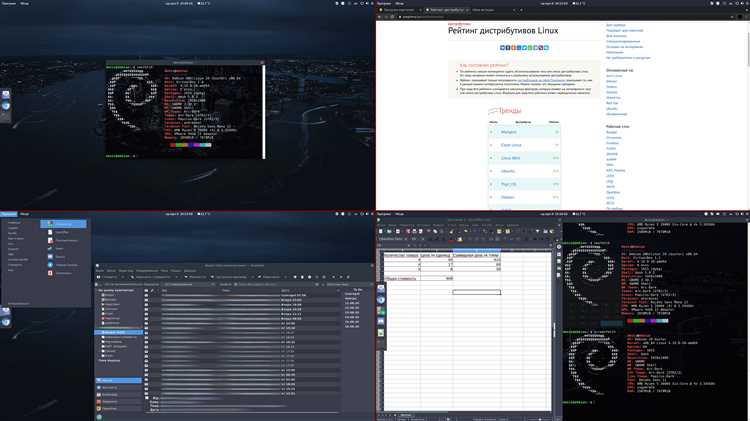Open dropdown arrow beside Thunderbird's Получить button

(123, 277)
